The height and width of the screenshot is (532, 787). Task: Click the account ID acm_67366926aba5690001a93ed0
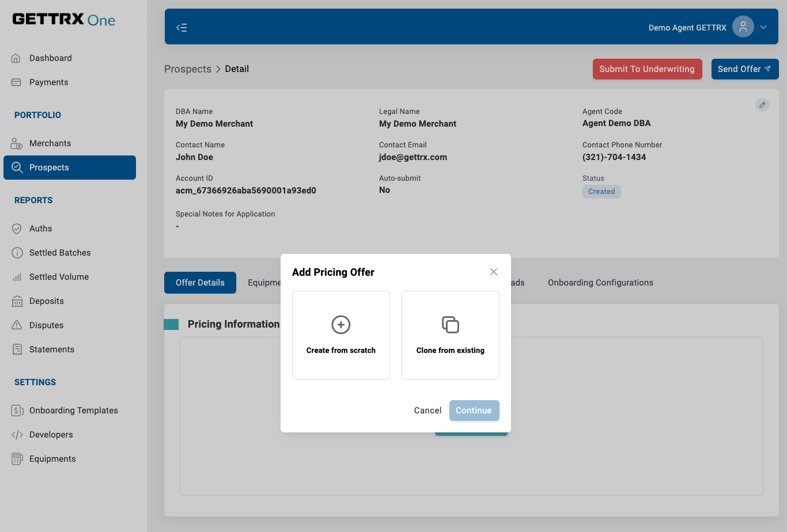(x=246, y=191)
